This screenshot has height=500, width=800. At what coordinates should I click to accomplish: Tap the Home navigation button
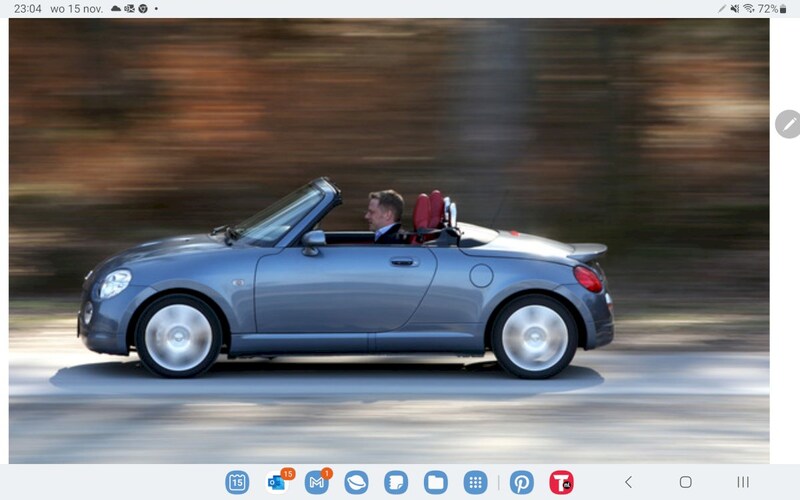point(686,482)
